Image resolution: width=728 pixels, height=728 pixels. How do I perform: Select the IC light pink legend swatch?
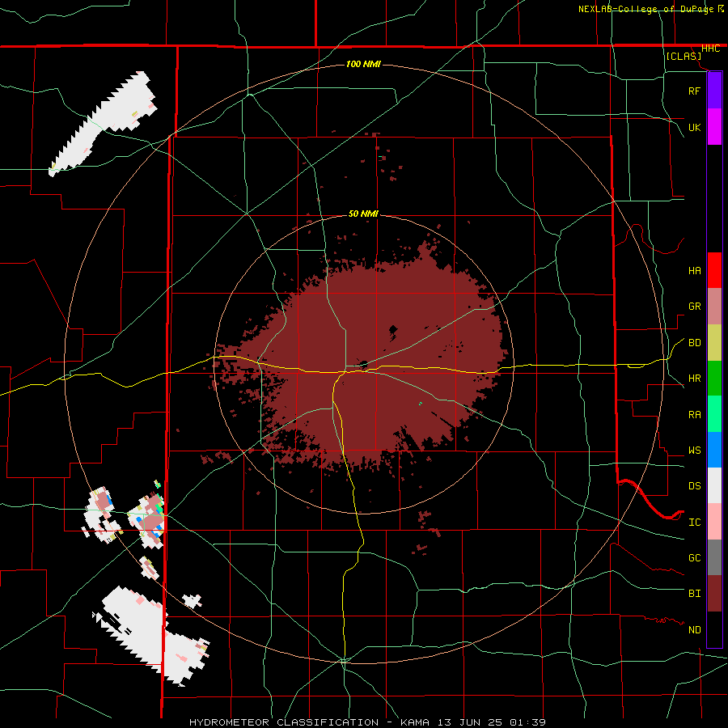(x=714, y=522)
